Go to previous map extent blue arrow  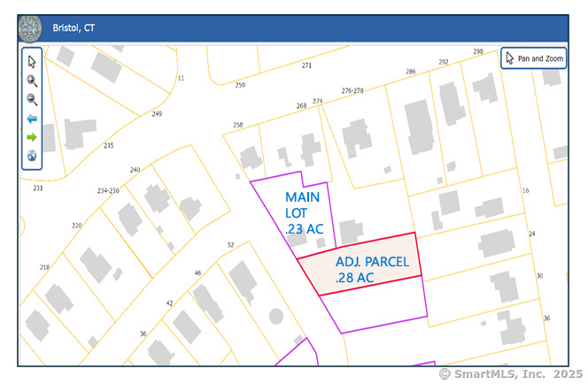tap(32, 119)
